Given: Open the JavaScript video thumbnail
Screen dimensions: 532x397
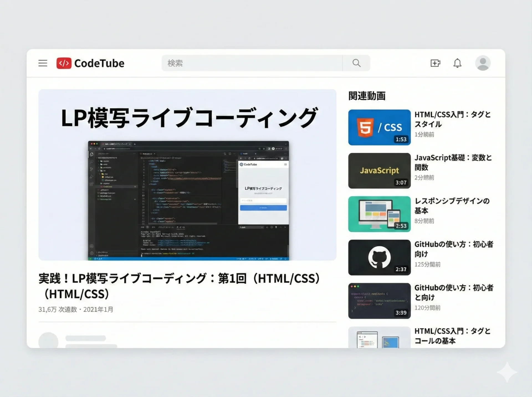Looking at the screenshot, I should 379,171.
